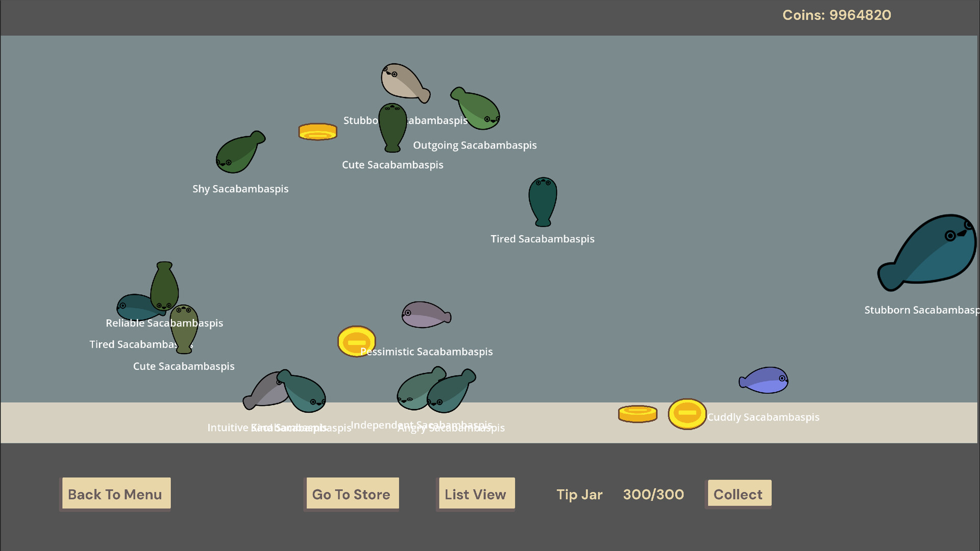This screenshot has height=551, width=980.
Task: Click the Coins counter at top
Action: (x=836, y=15)
